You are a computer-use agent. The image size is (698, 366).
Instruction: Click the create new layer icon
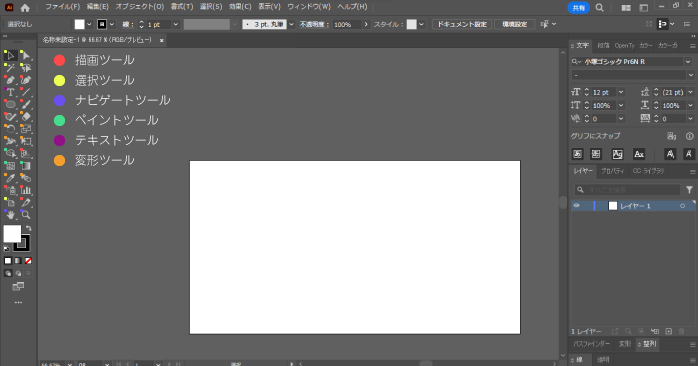click(x=668, y=331)
